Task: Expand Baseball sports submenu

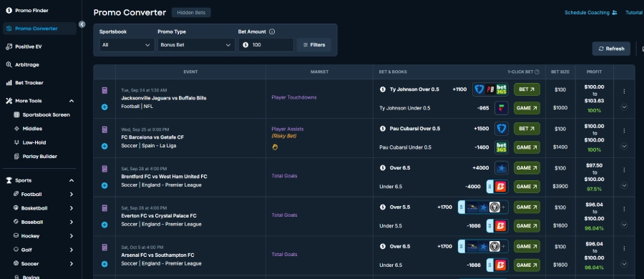Action: tap(72, 222)
